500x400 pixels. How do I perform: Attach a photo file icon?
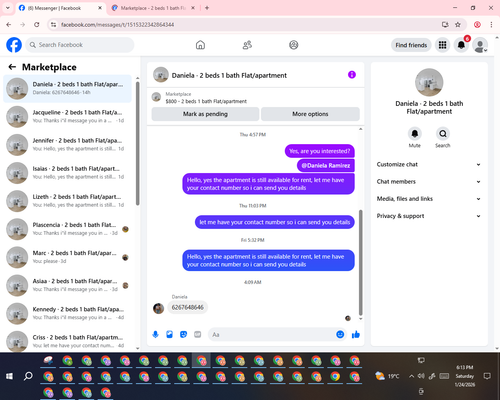tap(169, 334)
